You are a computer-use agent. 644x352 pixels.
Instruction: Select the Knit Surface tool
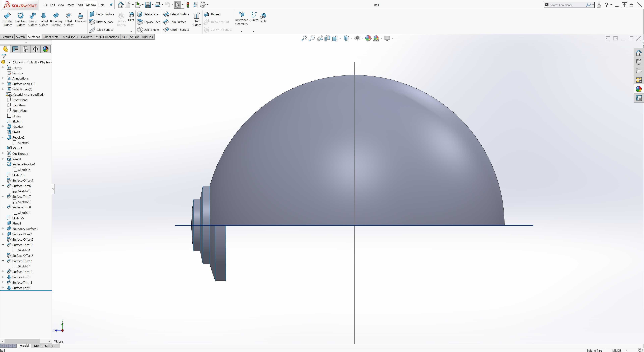(196, 19)
